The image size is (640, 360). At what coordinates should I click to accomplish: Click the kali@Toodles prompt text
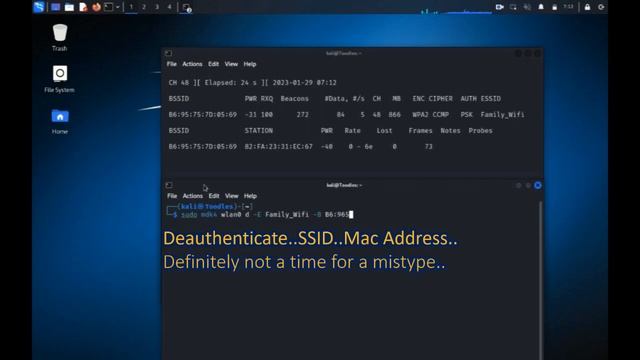(x=207, y=207)
